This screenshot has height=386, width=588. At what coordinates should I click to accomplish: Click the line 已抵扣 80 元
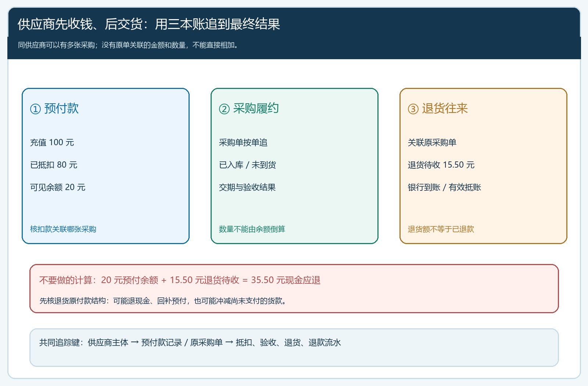coord(54,165)
